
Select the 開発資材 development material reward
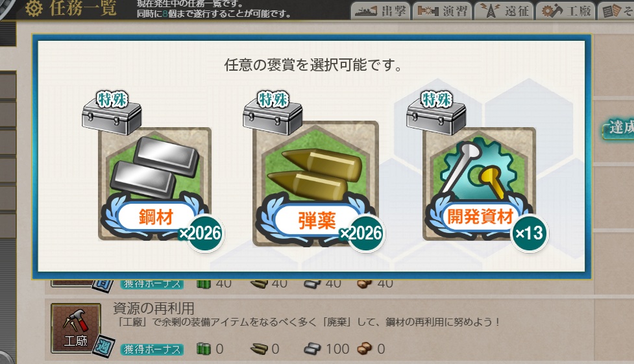(480, 184)
